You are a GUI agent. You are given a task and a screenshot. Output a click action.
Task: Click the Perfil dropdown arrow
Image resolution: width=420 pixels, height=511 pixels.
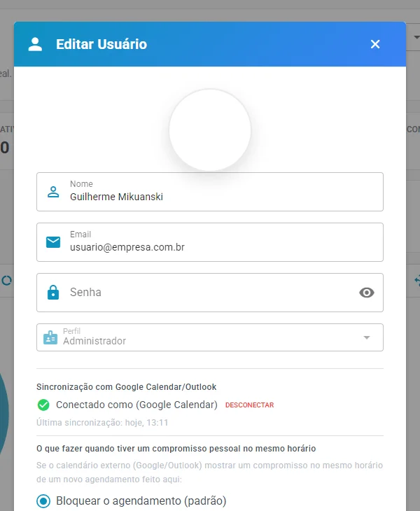[367, 337]
